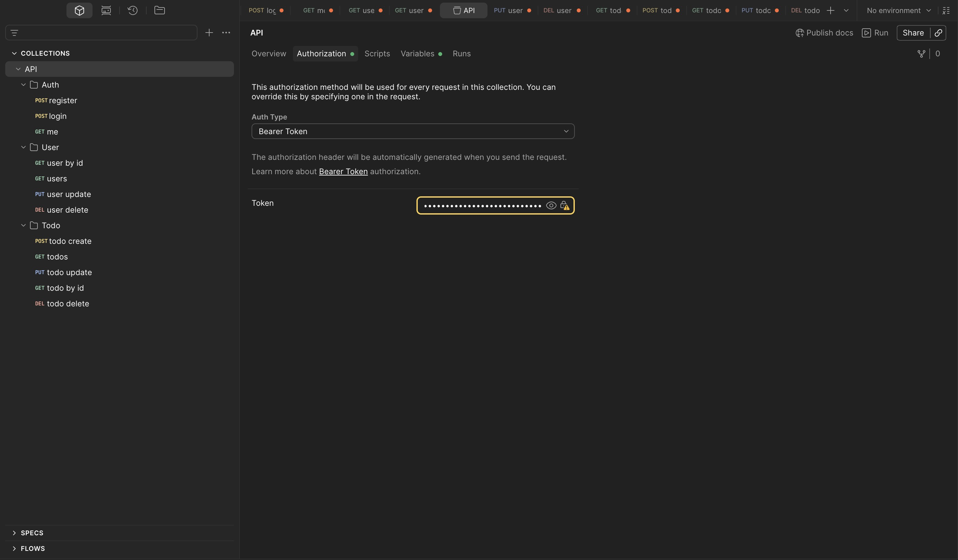Click the Share button
The width and height of the screenshot is (958, 560).
[x=913, y=33]
